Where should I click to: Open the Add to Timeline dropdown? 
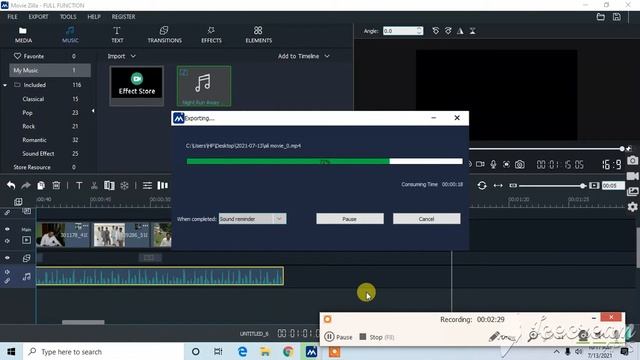[304, 56]
